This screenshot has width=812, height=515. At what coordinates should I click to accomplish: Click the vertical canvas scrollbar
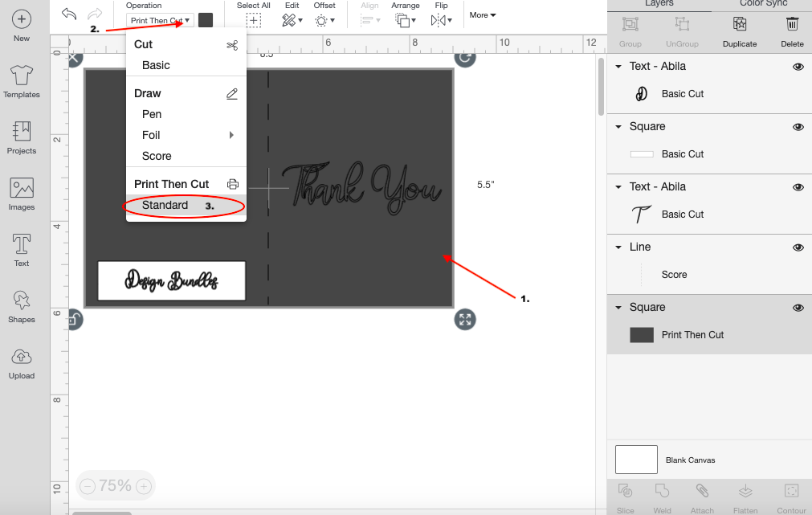[x=601, y=87]
